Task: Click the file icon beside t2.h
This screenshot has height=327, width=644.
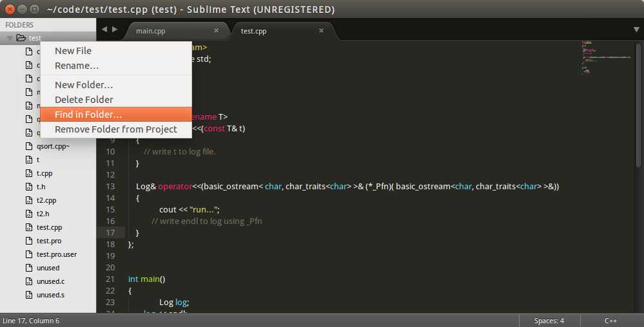Action: [x=29, y=214]
